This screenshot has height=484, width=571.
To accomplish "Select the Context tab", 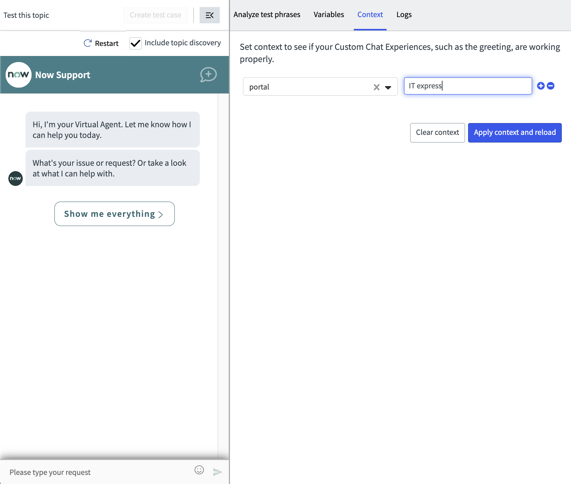I will [370, 15].
